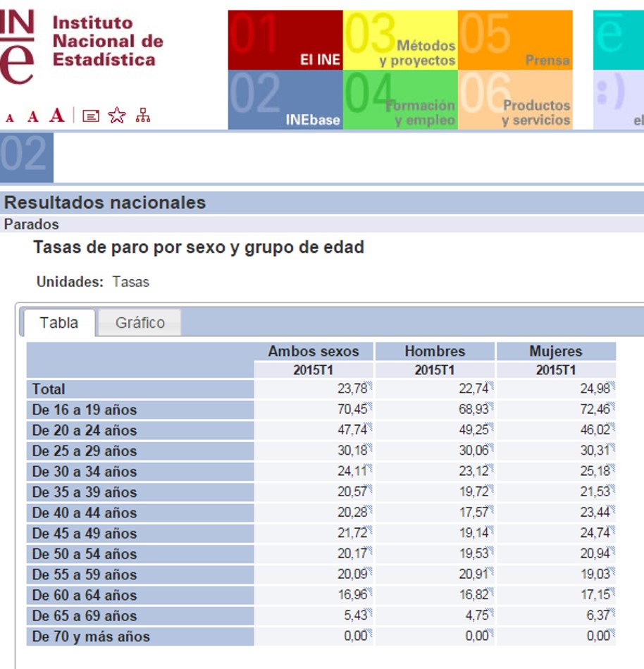
Task: Select the Tabla tab
Action: click(59, 323)
